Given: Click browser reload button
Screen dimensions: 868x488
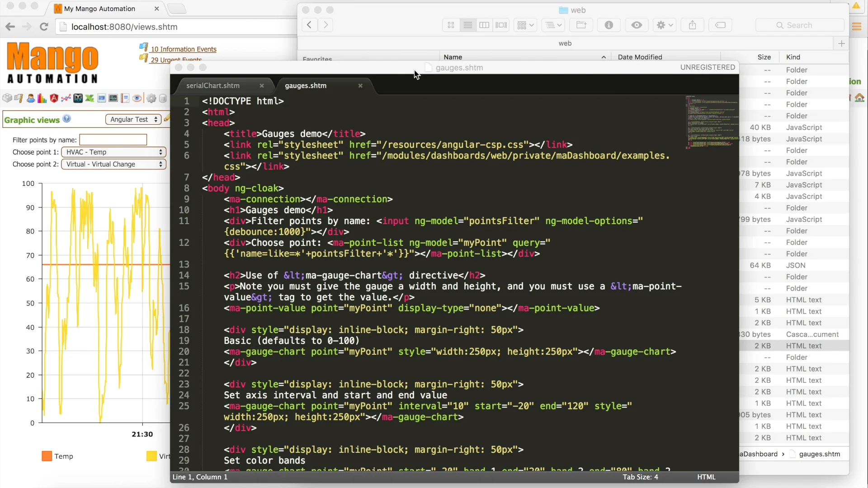Looking at the screenshot, I should point(44,27).
